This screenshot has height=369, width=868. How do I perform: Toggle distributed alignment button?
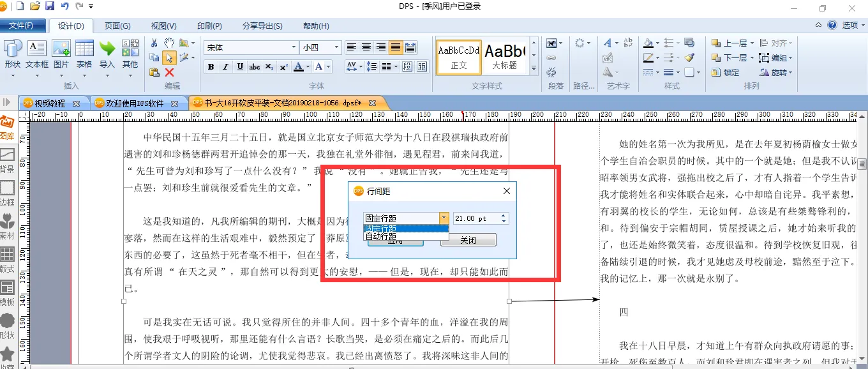410,47
